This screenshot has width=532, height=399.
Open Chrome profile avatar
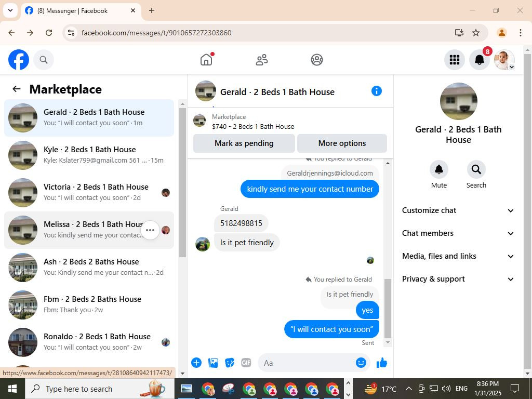tap(501, 33)
